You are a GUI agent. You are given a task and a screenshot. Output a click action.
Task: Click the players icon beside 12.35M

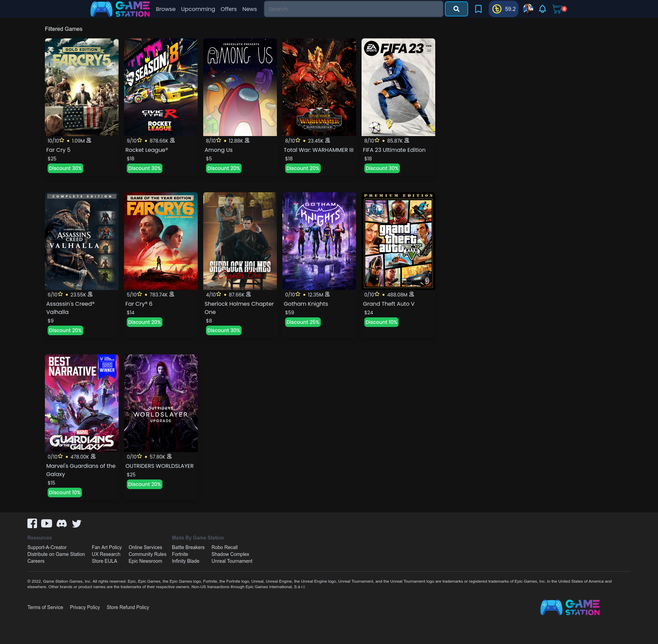pos(327,294)
